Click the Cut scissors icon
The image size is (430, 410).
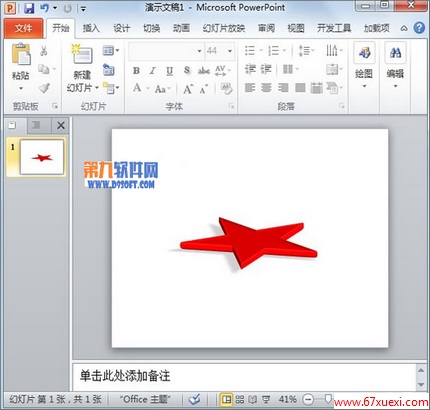tap(43, 51)
